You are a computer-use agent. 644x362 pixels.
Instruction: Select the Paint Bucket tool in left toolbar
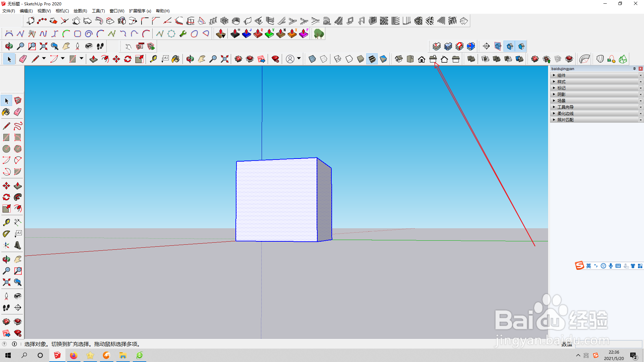pyautogui.click(x=6, y=112)
